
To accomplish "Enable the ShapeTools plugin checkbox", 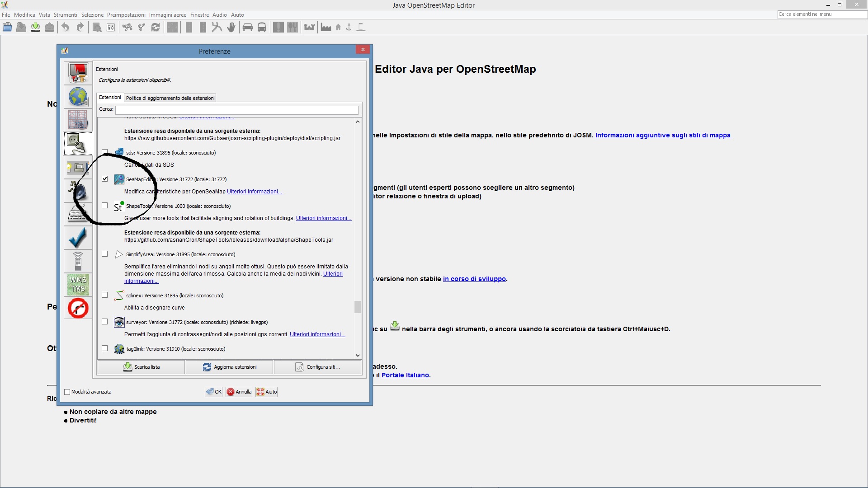I will (x=105, y=206).
